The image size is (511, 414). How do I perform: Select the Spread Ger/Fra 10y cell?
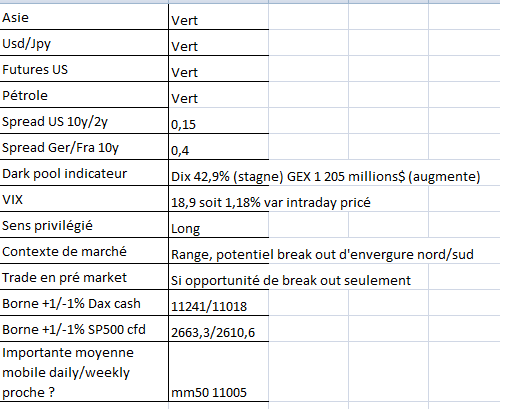(84, 147)
